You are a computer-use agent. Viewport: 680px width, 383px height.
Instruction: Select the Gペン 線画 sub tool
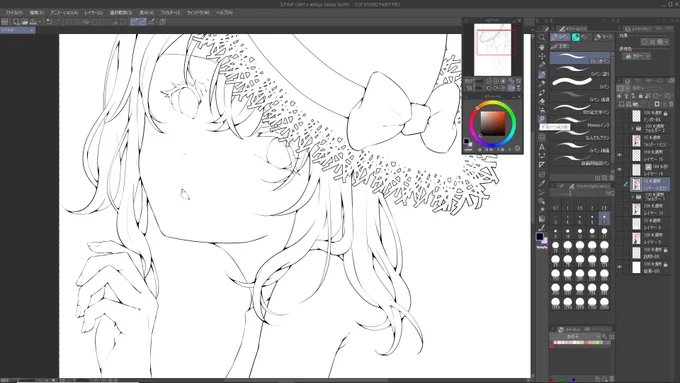[580, 147]
